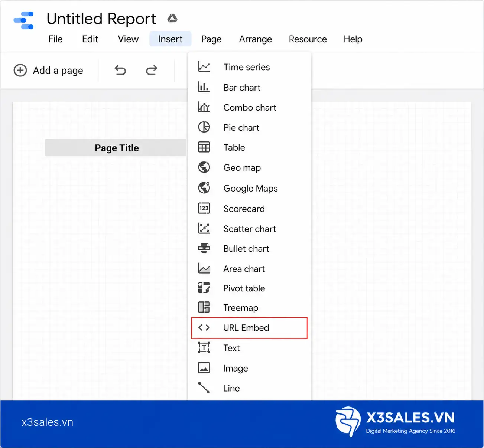484x448 pixels.
Task: Click the Scorecard 123 icon
Action: click(204, 208)
